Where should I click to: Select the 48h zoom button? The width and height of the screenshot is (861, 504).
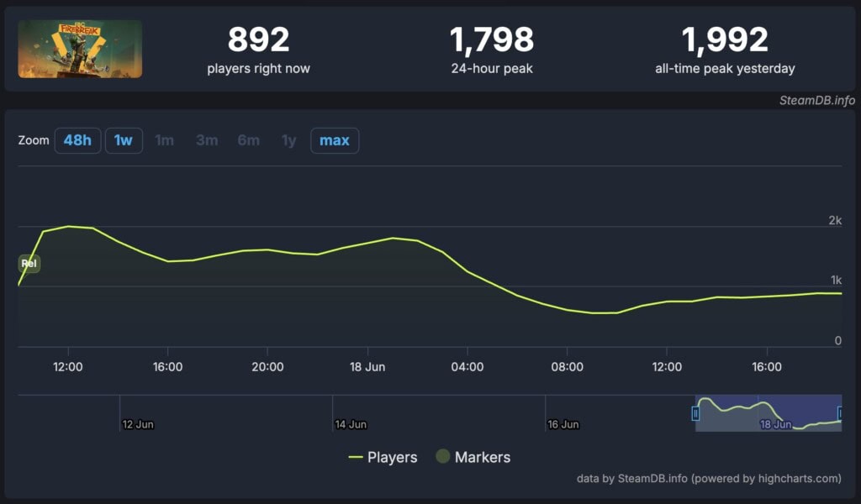pyautogui.click(x=77, y=140)
